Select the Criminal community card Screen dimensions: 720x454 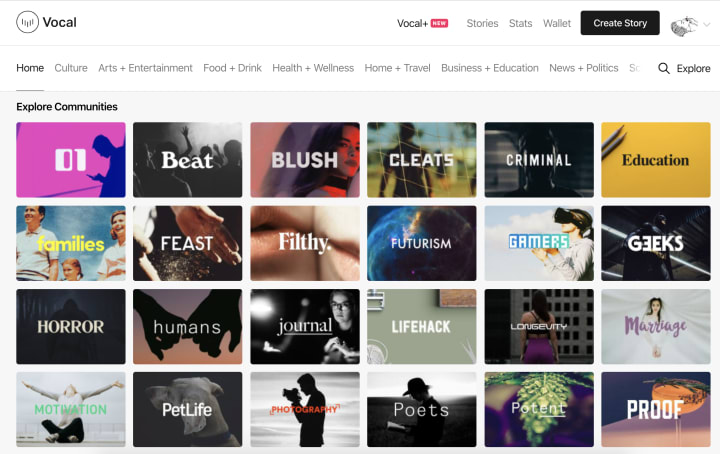pyautogui.click(x=539, y=160)
